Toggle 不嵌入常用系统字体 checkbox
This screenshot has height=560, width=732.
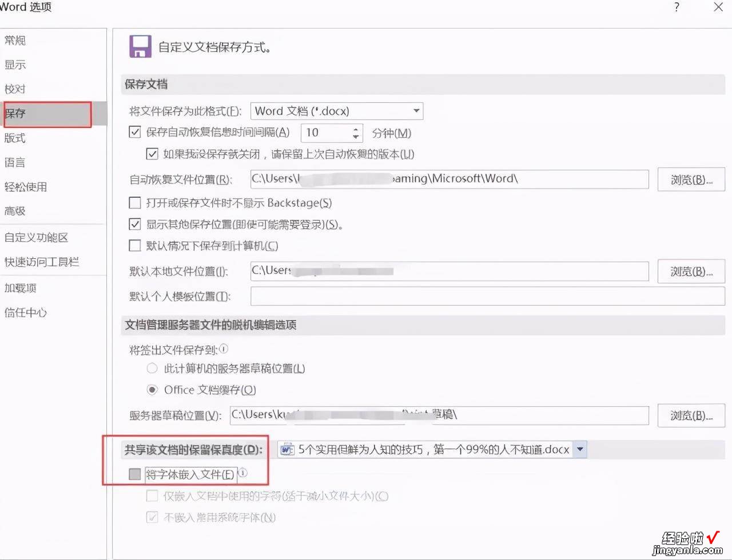pyautogui.click(x=152, y=517)
